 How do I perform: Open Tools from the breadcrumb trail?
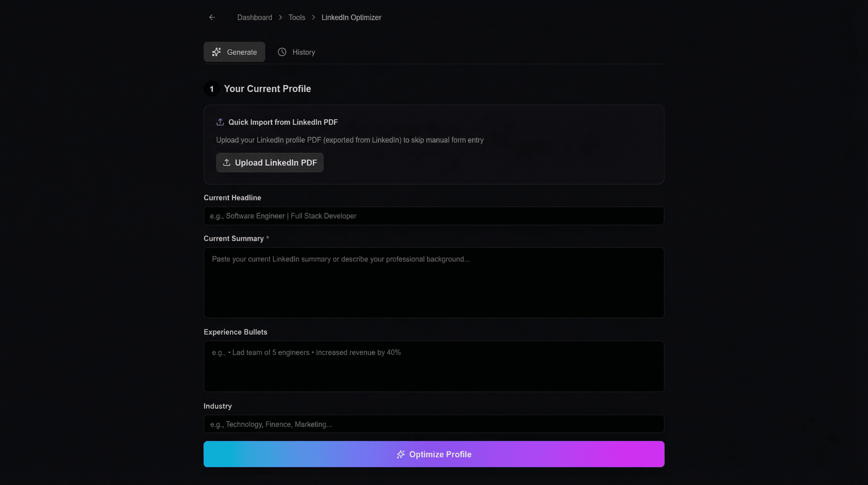(296, 17)
